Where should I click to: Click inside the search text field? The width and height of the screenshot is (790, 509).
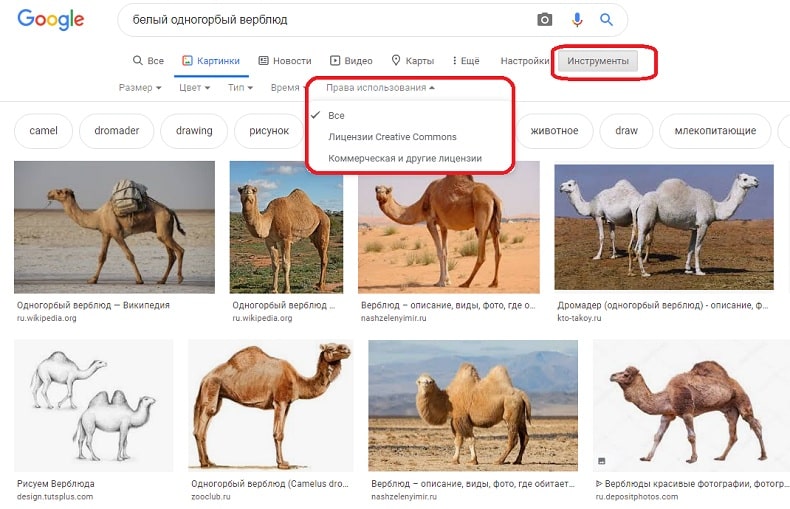click(x=320, y=20)
